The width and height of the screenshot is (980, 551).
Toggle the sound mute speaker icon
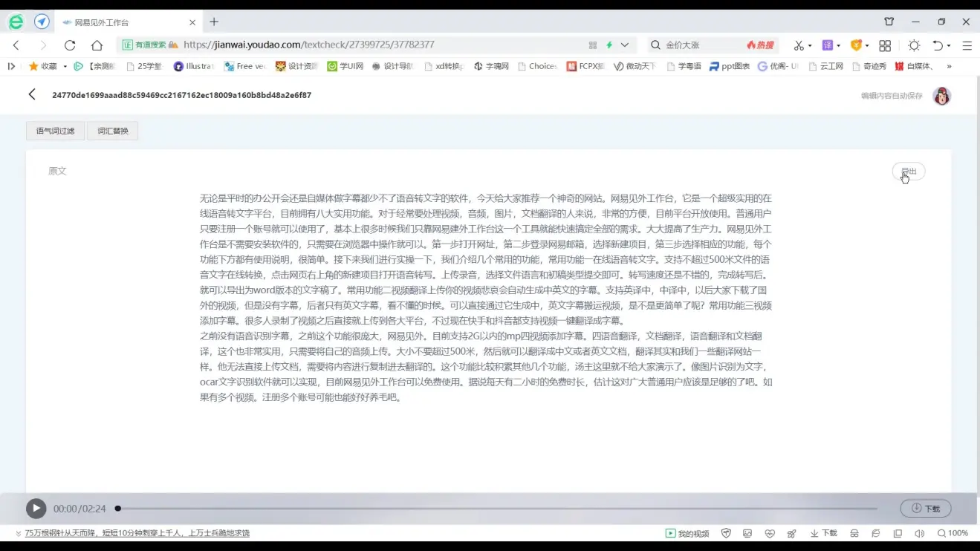pos(920,533)
